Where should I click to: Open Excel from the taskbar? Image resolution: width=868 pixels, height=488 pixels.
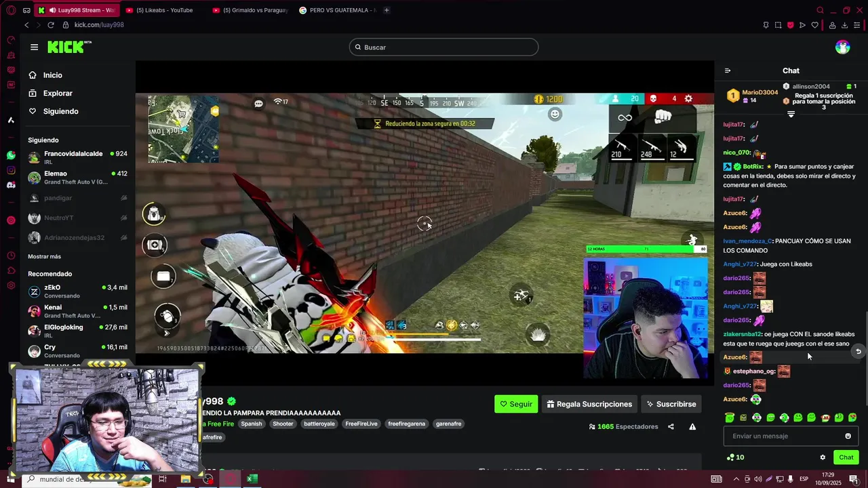pos(252,479)
